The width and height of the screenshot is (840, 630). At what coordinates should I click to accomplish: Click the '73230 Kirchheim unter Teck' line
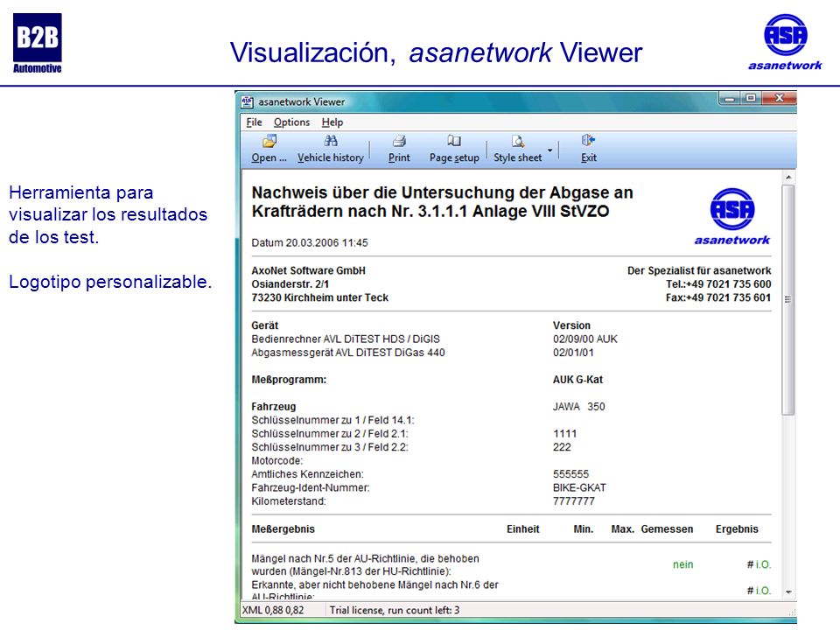pyautogui.click(x=320, y=297)
